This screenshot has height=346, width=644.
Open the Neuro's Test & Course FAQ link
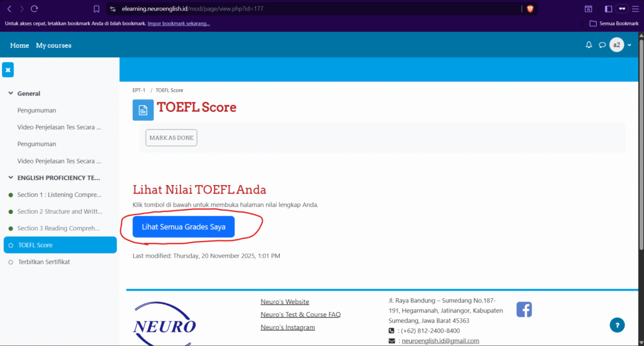pos(300,315)
